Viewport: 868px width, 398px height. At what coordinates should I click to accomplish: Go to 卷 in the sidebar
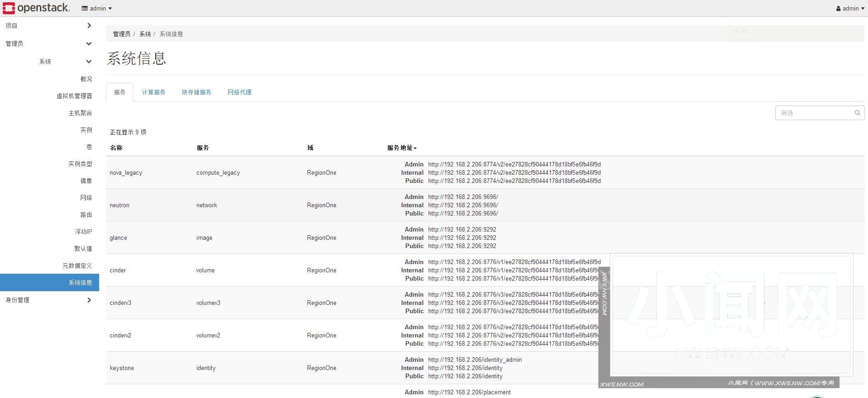point(89,147)
